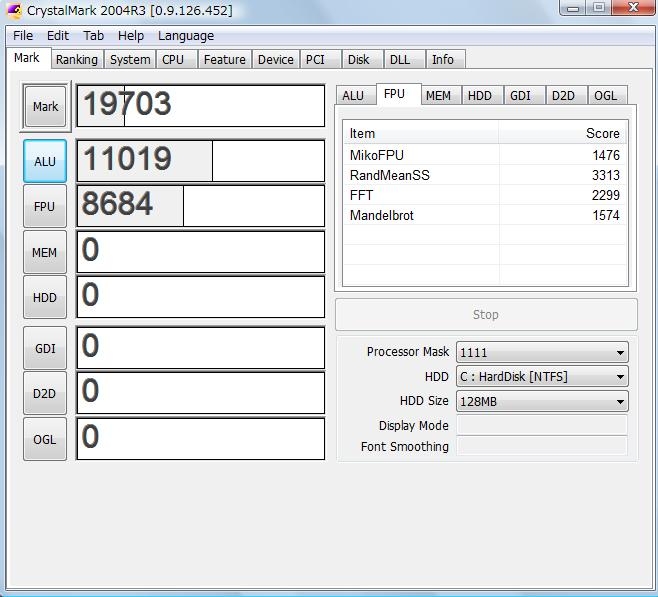Click the Mark benchmark button
The width and height of the screenshot is (658, 597).
tap(45, 107)
